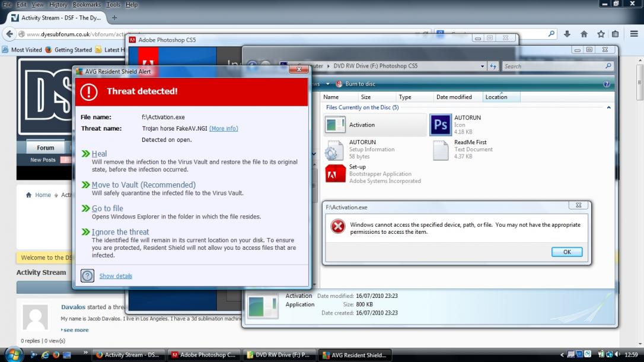Viewport: 644px width, 362px height.
Task: Select the Adobe Set-up application
Action: pyautogui.click(x=335, y=174)
